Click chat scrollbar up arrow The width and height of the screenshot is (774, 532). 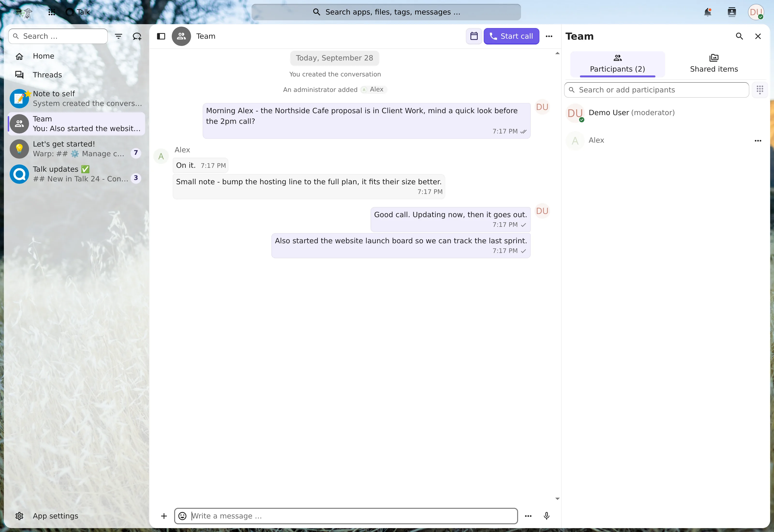(557, 53)
